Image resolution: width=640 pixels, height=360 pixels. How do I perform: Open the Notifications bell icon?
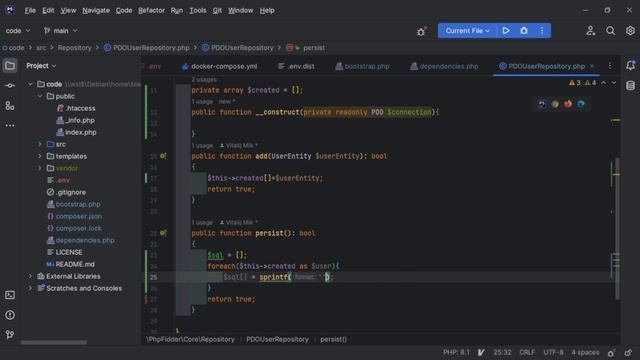click(x=630, y=65)
